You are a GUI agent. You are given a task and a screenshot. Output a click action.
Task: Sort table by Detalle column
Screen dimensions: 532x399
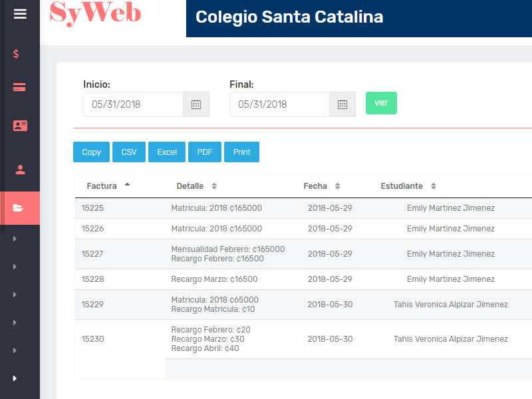point(197,186)
